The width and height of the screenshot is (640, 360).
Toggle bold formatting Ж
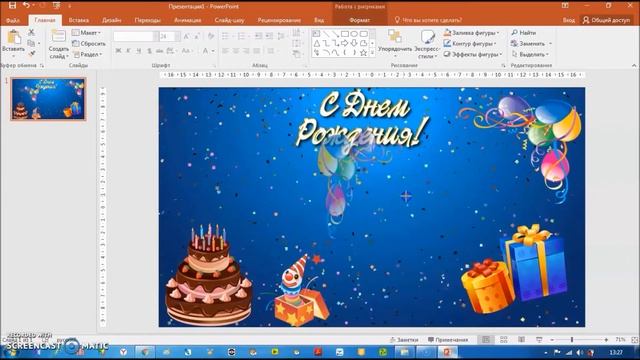point(118,51)
